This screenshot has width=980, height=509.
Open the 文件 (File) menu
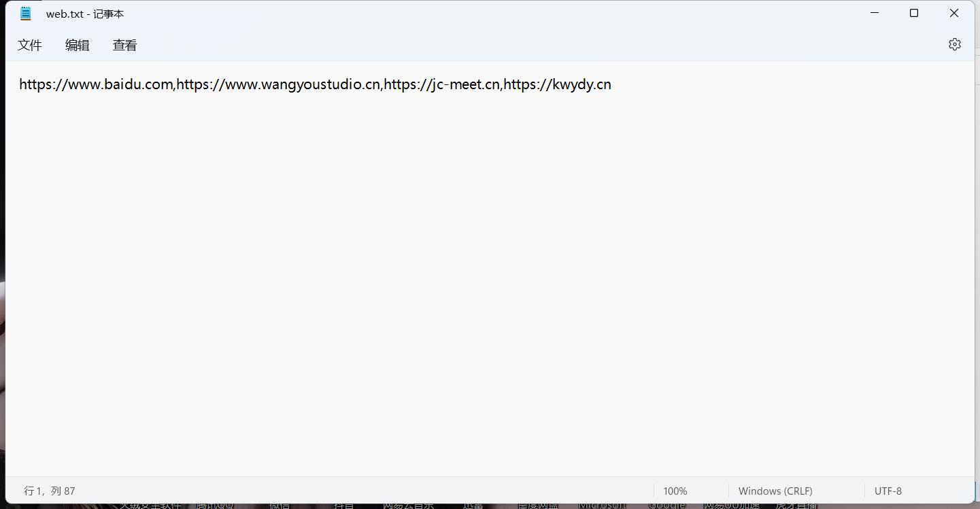(x=30, y=45)
